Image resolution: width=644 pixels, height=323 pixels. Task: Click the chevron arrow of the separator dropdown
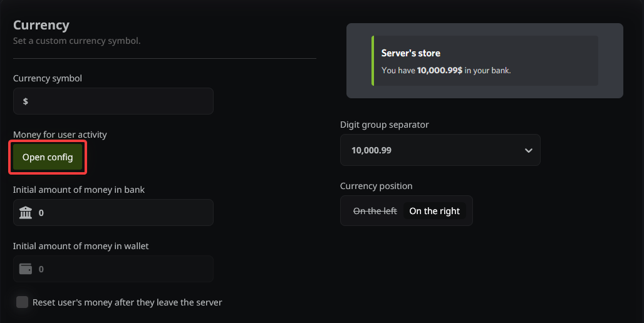click(x=528, y=151)
